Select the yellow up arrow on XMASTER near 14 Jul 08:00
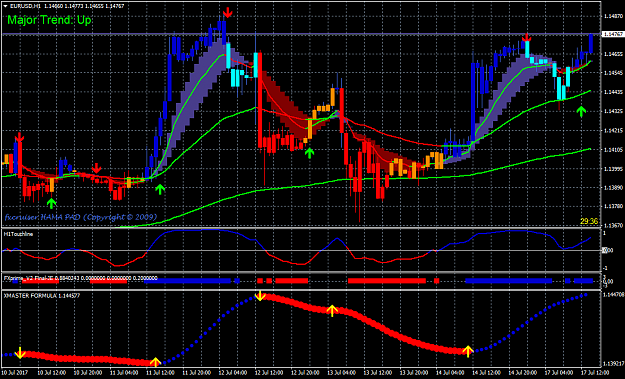This screenshot has width=625, height=379. coord(468,352)
